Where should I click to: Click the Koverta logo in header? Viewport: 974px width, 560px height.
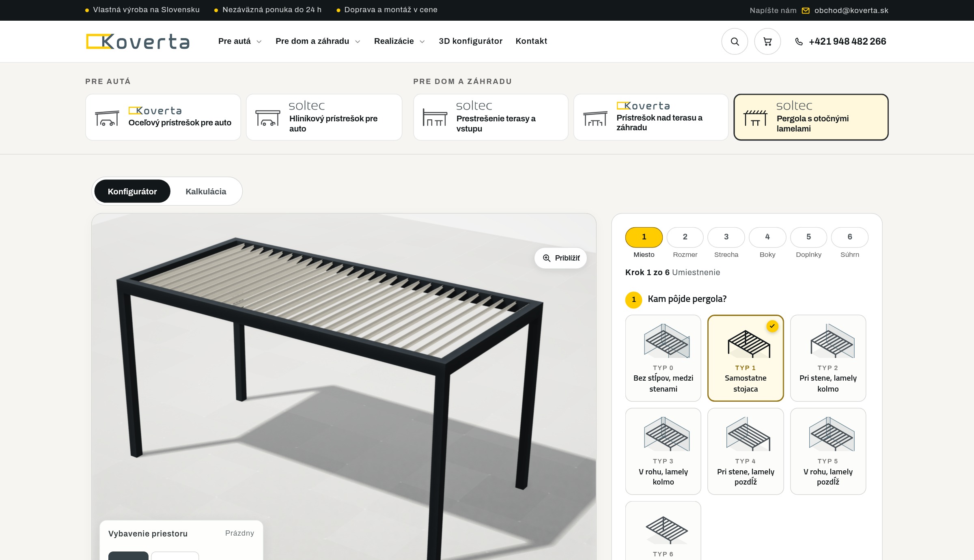tap(138, 41)
